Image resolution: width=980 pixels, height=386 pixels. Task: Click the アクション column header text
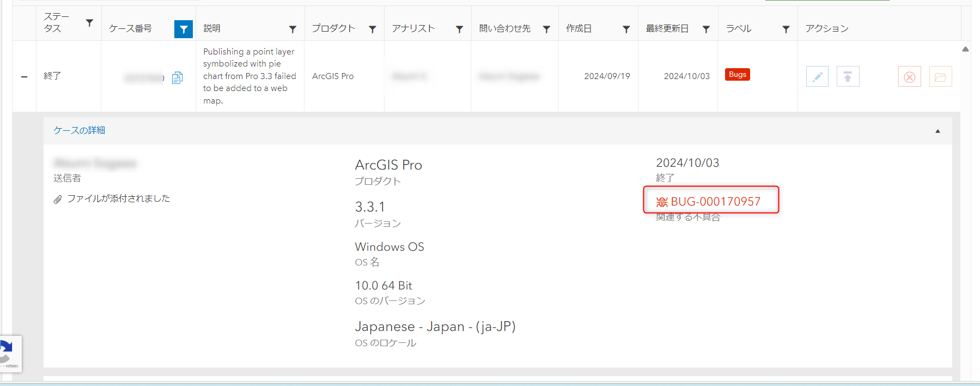827,28
